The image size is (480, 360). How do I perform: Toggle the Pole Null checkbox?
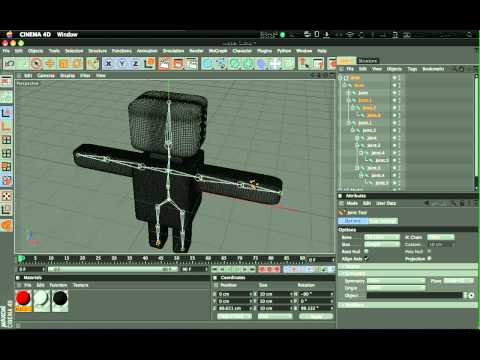click(x=429, y=251)
